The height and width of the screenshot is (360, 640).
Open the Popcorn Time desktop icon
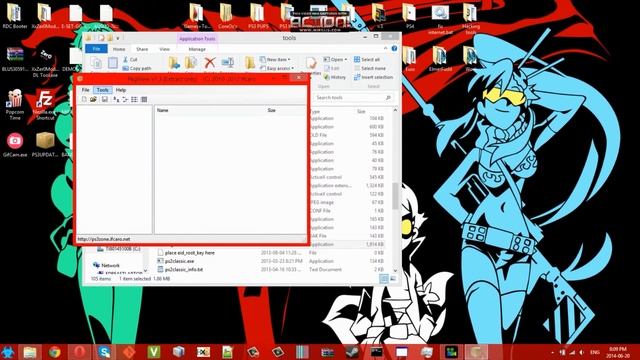15,104
